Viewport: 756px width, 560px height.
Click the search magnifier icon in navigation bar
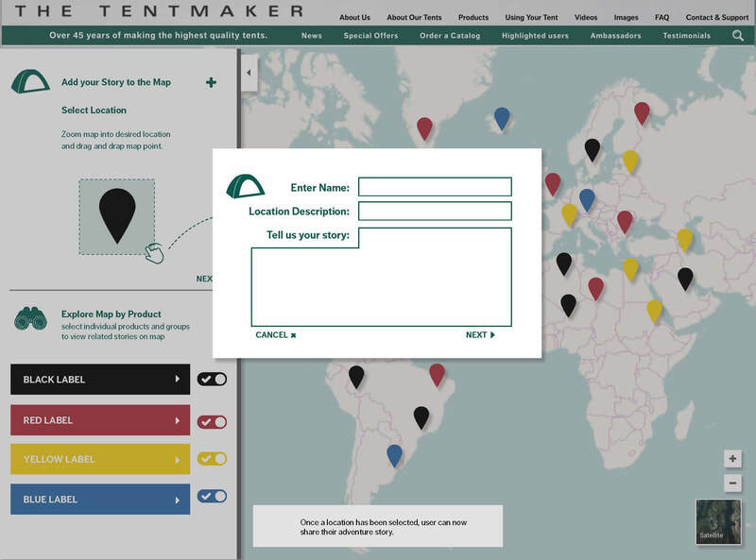(737, 36)
